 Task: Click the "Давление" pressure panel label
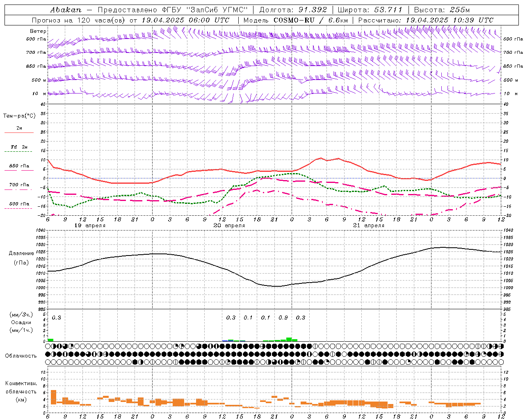coord(21,253)
